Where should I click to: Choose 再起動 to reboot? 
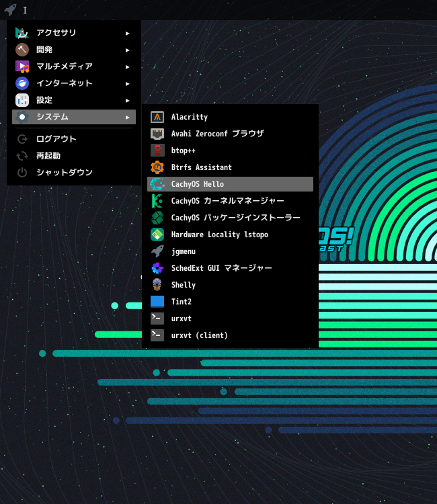point(74,156)
